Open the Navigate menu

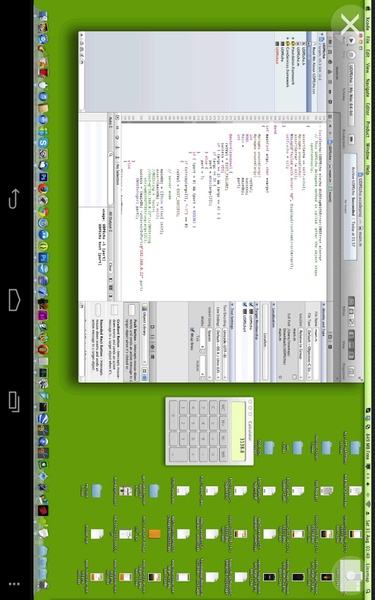[x=368, y=88]
